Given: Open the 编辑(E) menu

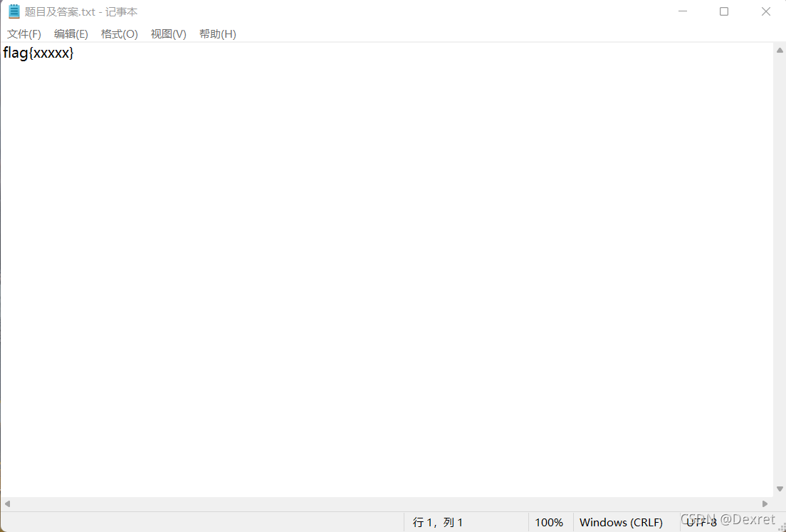Looking at the screenshot, I should (70, 34).
